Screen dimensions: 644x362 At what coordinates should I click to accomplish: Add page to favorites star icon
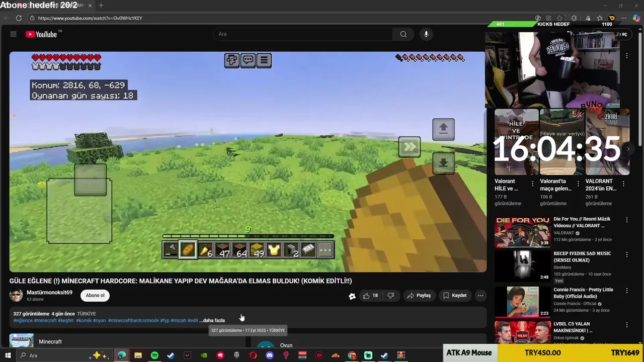559,18
